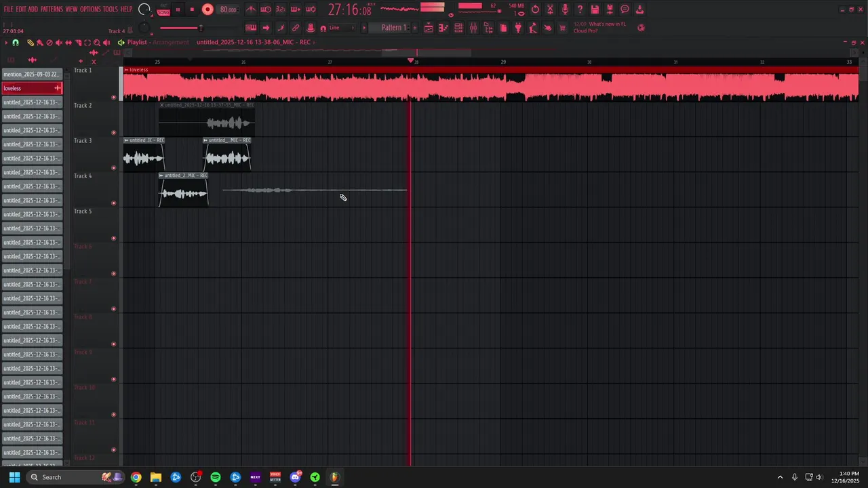Click the undo history icon
This screenshot has height=488, width=868.
[x=535, y=9]
